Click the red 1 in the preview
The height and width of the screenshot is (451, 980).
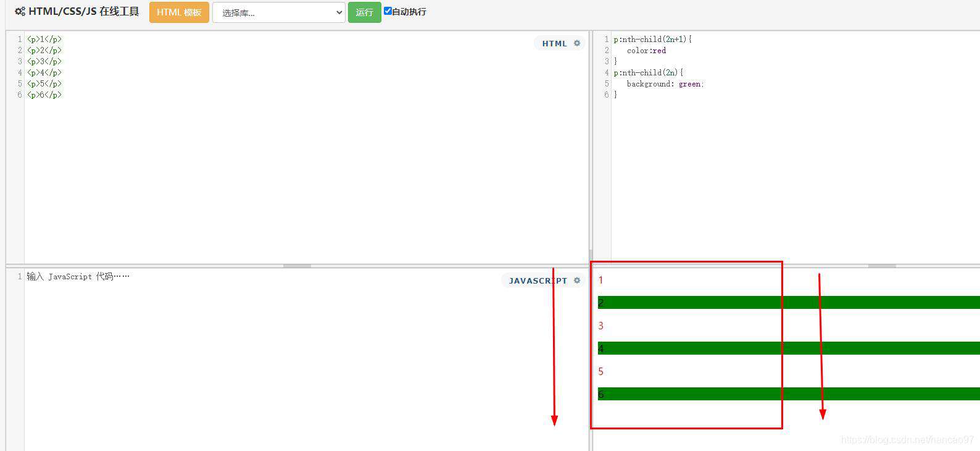(600, 280)
